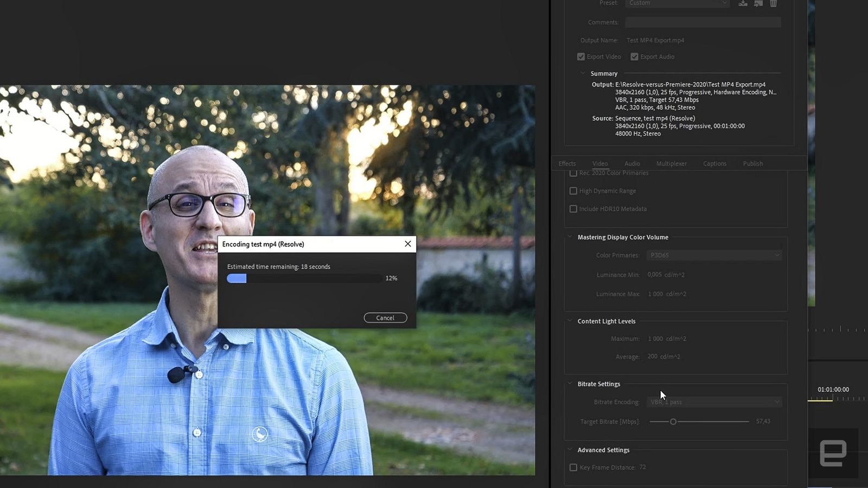The height and width of the screenshot is (488, 868).
Task: Open the Color Primaries P3D65 dropdown
Action: (714, 255)
